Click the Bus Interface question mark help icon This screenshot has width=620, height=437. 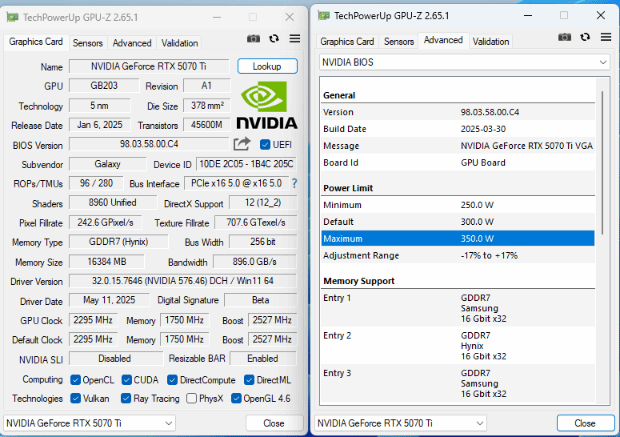[x=295, y=183]
